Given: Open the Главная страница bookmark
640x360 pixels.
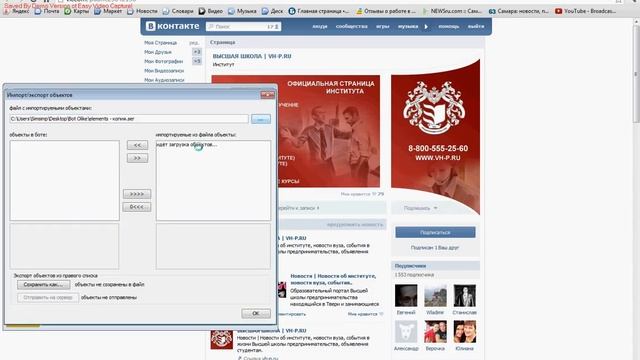Looking at the screenshot, I should 319,11.
